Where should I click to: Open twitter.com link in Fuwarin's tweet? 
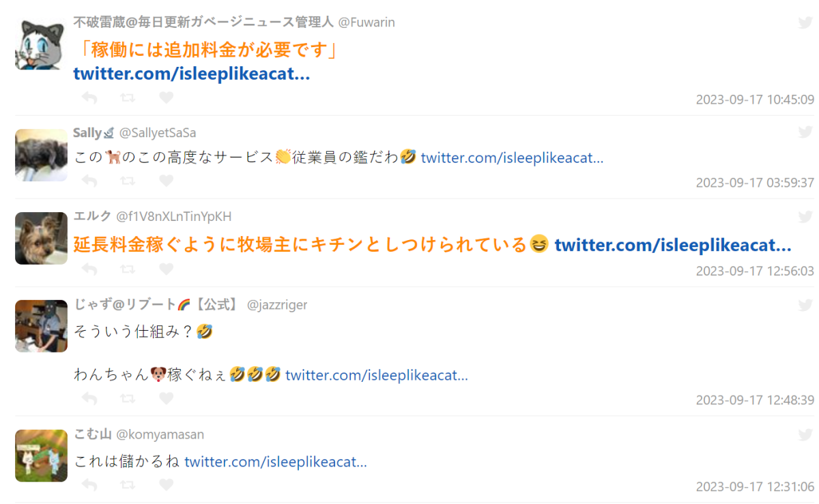192,74
